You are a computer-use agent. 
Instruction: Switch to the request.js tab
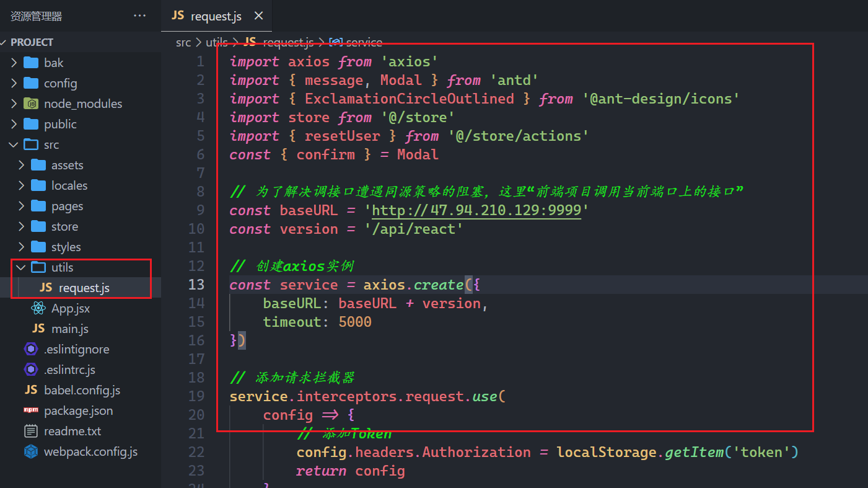tap(216, 16)
